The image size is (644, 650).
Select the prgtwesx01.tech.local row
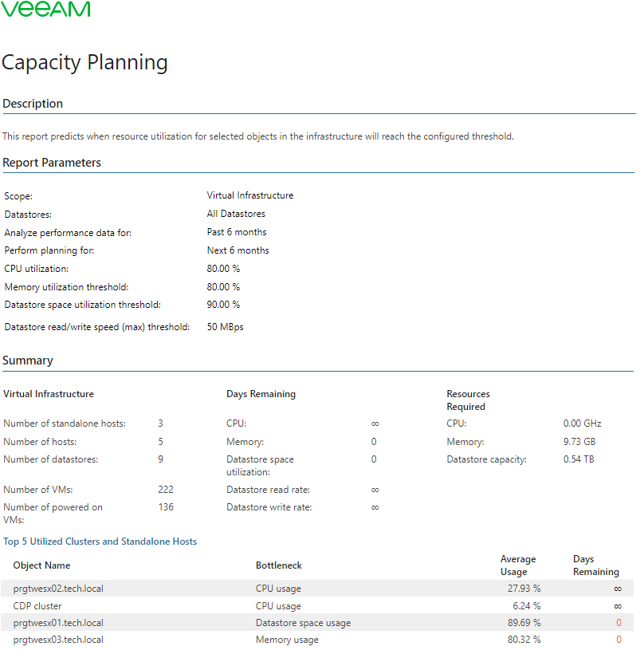pyautogui.click(x=317, y=623)
